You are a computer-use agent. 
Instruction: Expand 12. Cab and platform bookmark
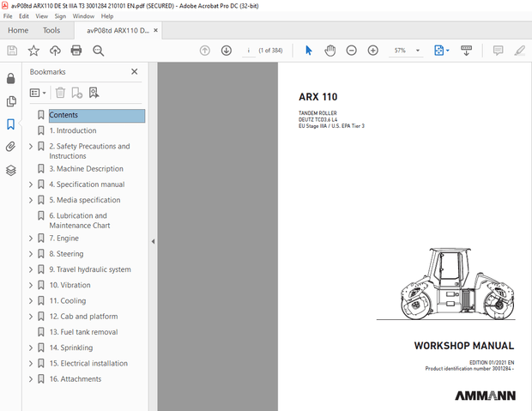[x=31, y=317]
